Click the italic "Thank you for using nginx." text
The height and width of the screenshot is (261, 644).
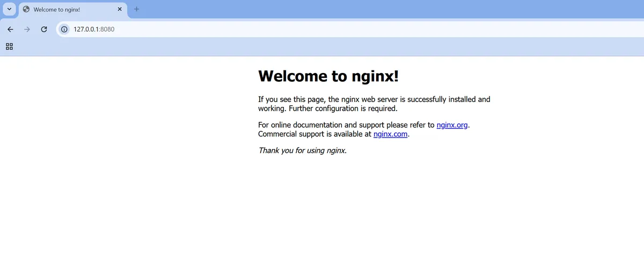pos(302,150)
